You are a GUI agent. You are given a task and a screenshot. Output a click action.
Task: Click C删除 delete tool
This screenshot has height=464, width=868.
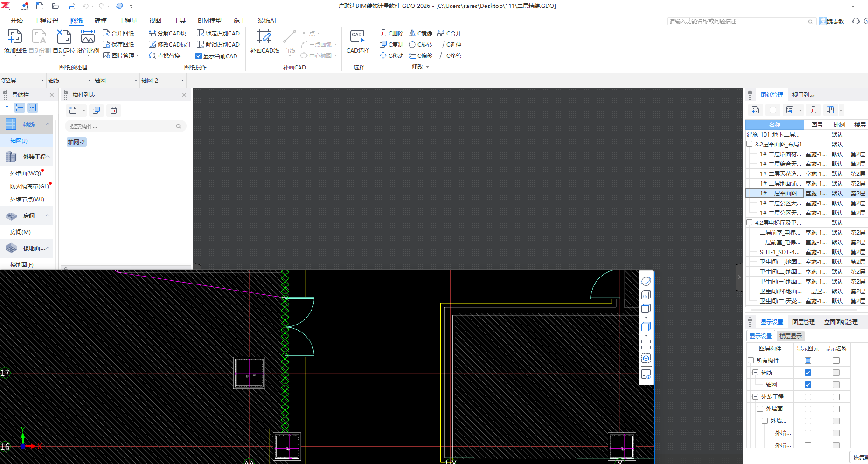pyautogui.click(x=392, y=33)
